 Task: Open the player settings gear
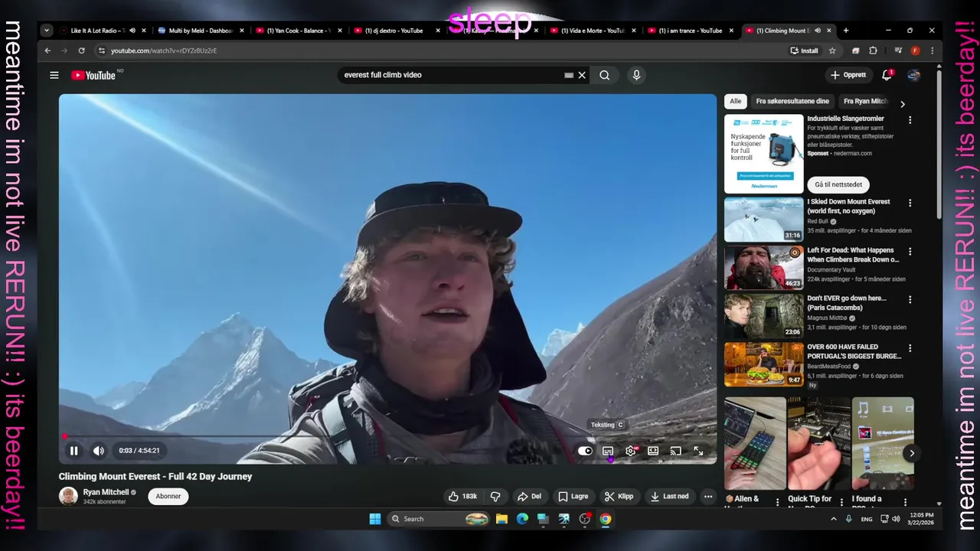(630, 451)
